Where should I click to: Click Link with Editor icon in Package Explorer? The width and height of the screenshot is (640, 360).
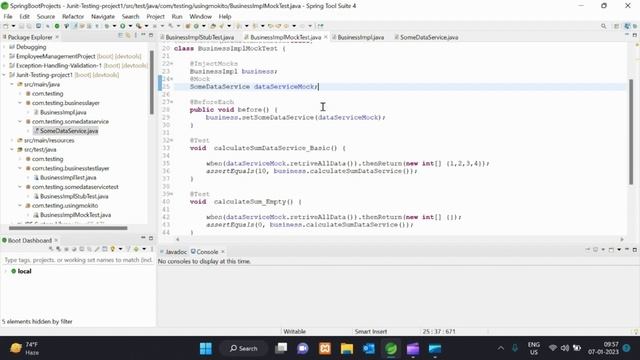pos(128,36)
